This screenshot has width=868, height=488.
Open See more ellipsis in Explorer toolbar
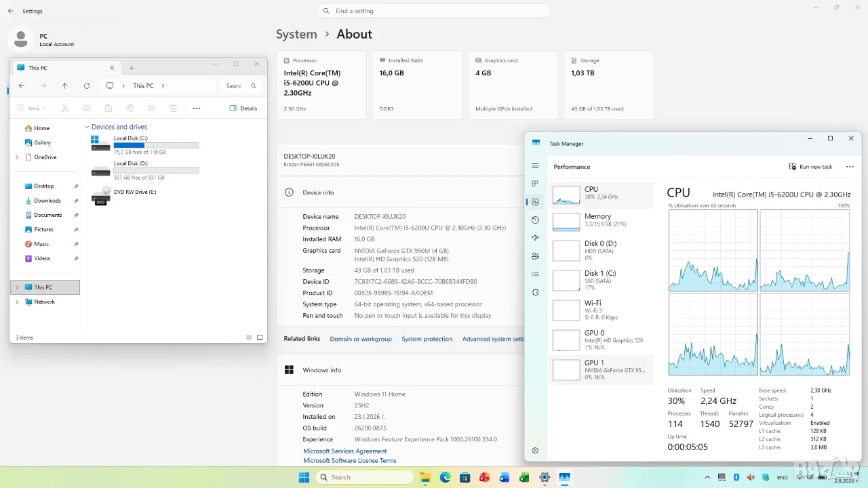pyautogui.click(x=197, y=108)
